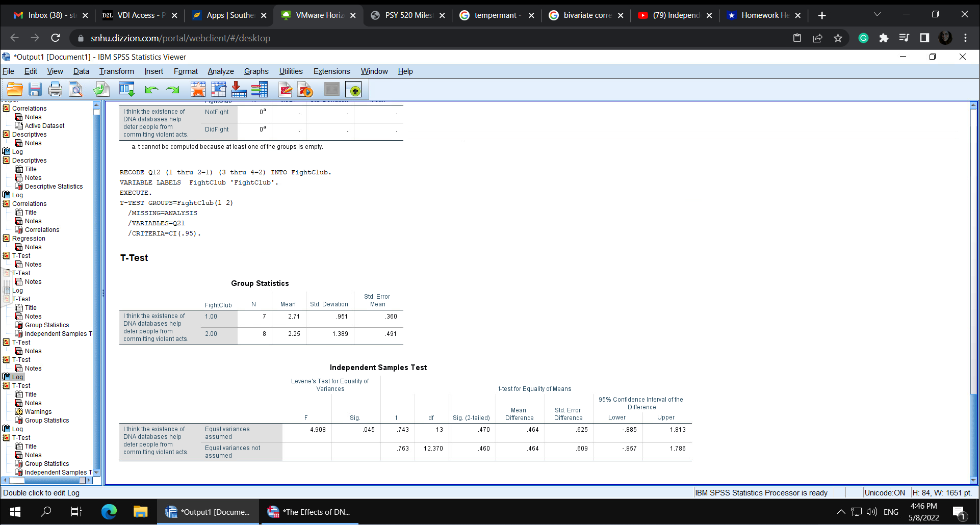
Task: Open the taskbar notification center
Action: (x=959, y=512)
